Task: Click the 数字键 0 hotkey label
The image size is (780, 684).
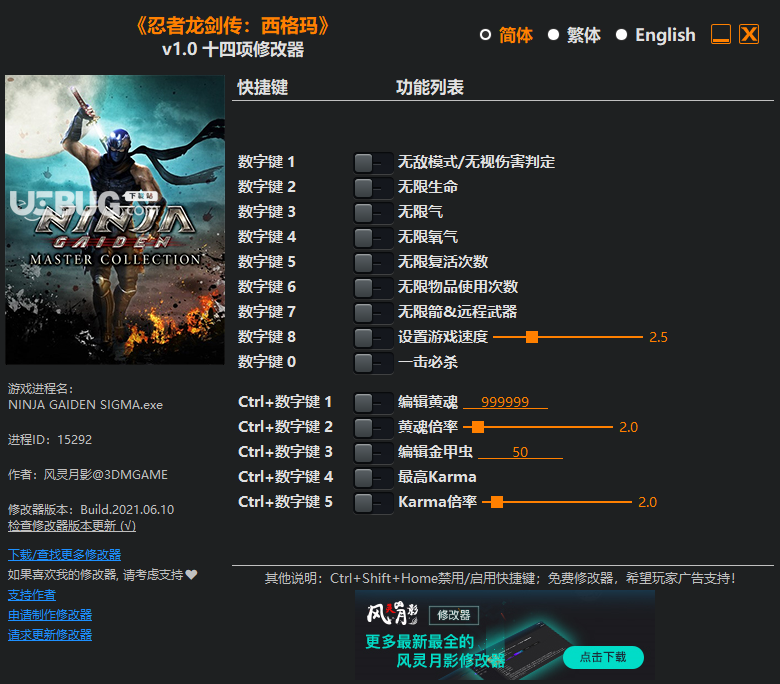Action: [267, 362]
